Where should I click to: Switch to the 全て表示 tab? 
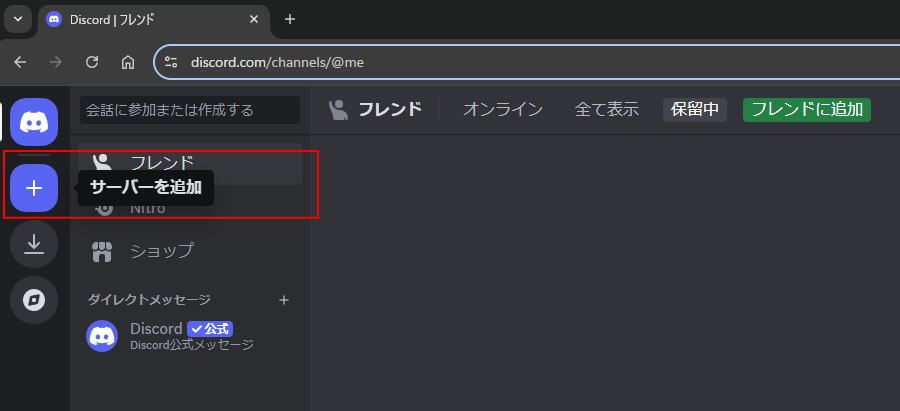[606, 110]
